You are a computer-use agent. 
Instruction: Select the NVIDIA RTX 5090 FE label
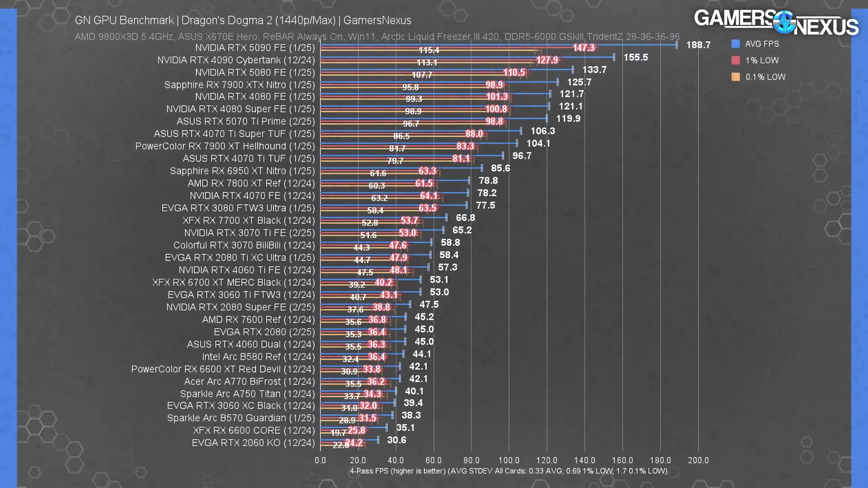click(x=254, y=48)
